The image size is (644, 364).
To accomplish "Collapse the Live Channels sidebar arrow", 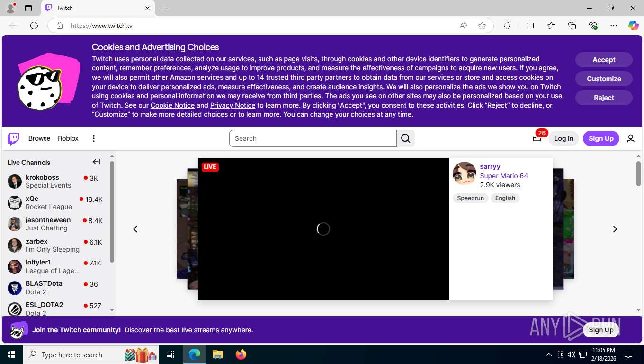I will coord(97,162).
